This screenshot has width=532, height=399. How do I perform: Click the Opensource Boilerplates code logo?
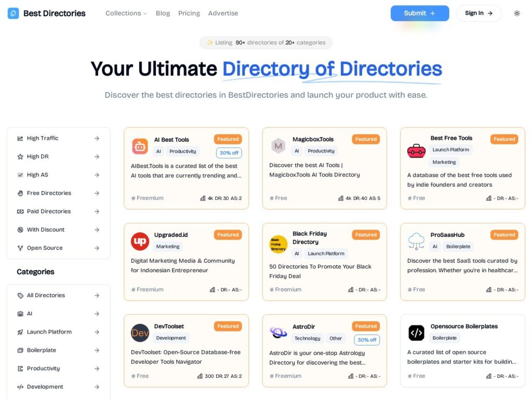[x=416, y=333]
